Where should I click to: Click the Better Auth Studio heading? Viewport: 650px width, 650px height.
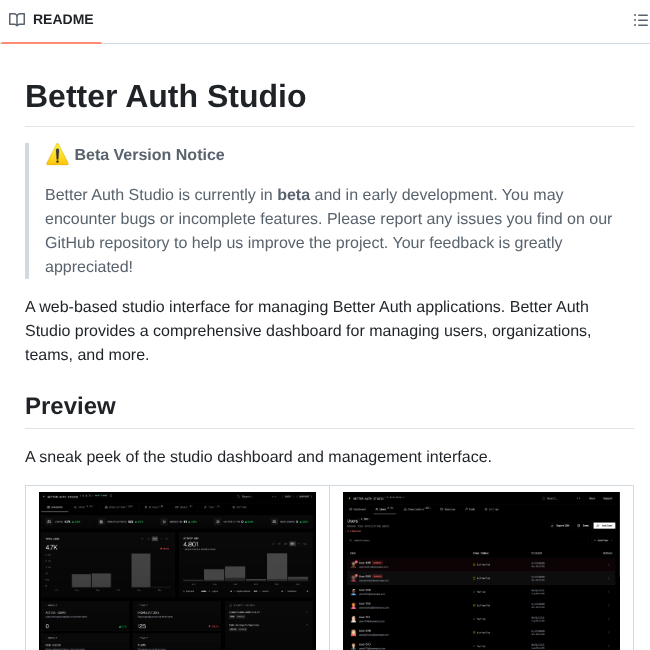pyautogui.click(x=165, y=97)
